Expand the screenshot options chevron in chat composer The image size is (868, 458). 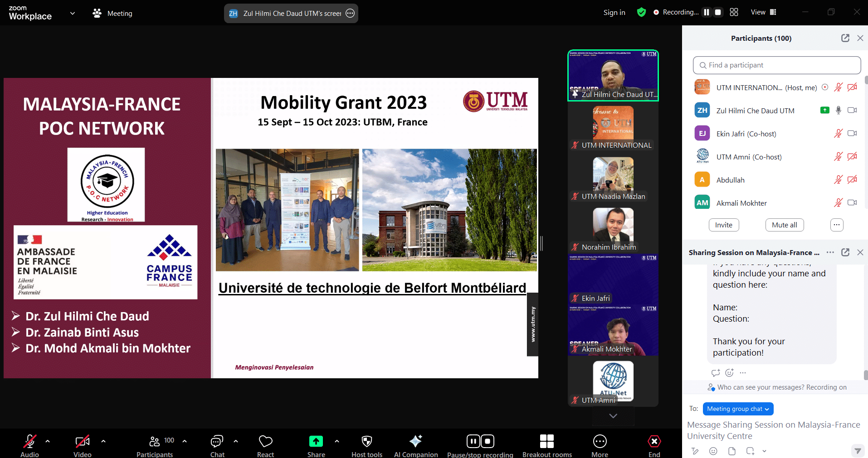(x=764, y=451)
